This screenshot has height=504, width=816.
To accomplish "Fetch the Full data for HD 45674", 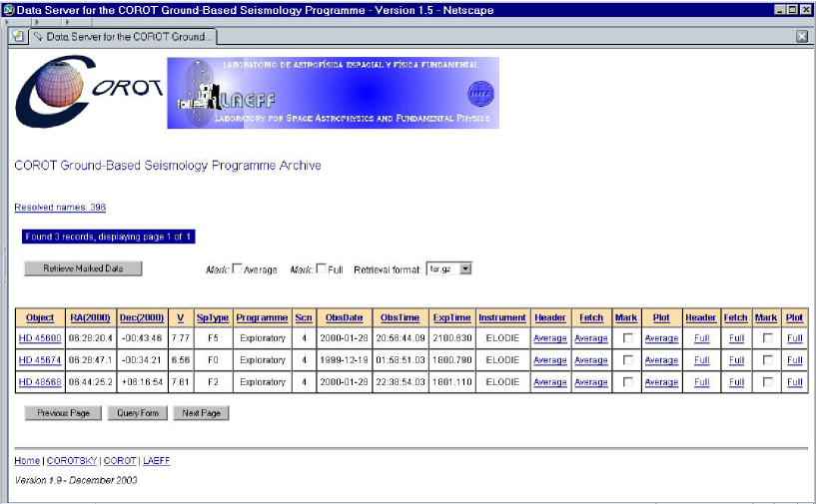I will click(x=736, y=360).
